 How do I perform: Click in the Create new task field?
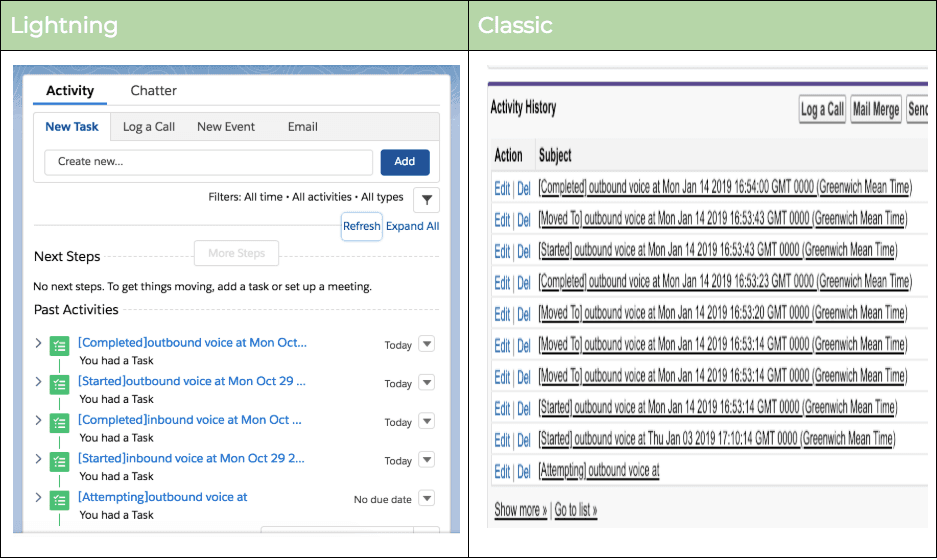tap(208, 162)
